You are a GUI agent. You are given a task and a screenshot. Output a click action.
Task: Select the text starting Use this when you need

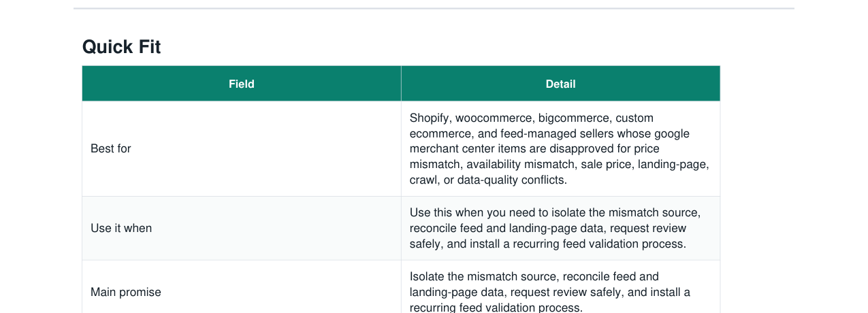(x=555, y=228)
